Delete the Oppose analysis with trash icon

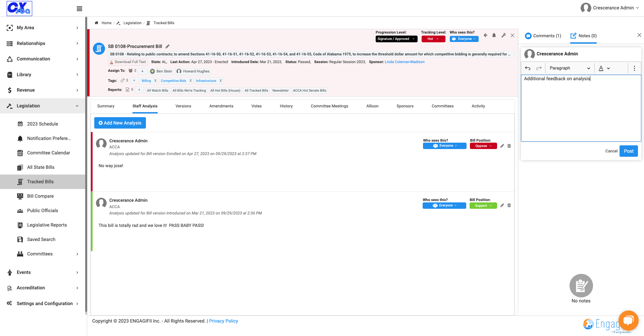pyautogui.click(x=509, y=146)
